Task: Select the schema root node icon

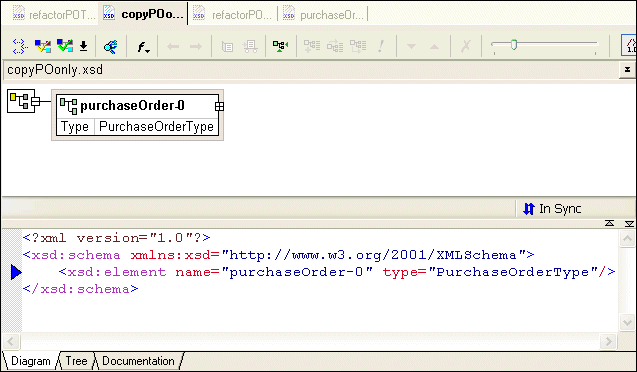Action: (x=19, y=101)
